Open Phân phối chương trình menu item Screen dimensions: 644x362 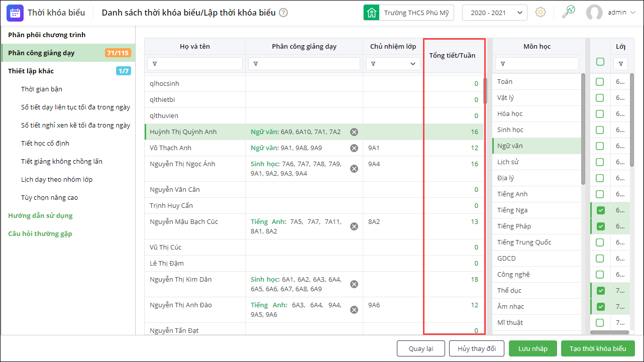pyautogui.click(x=47, y=35)
